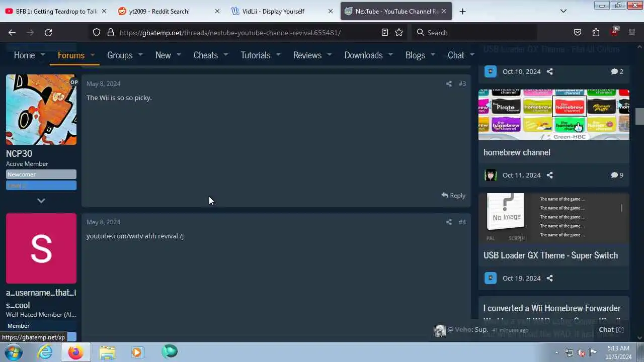The height and width of the screenshot is (362, 644).
Task: Expand the Tutorials menu dropdown arrow
Action: 278,55
